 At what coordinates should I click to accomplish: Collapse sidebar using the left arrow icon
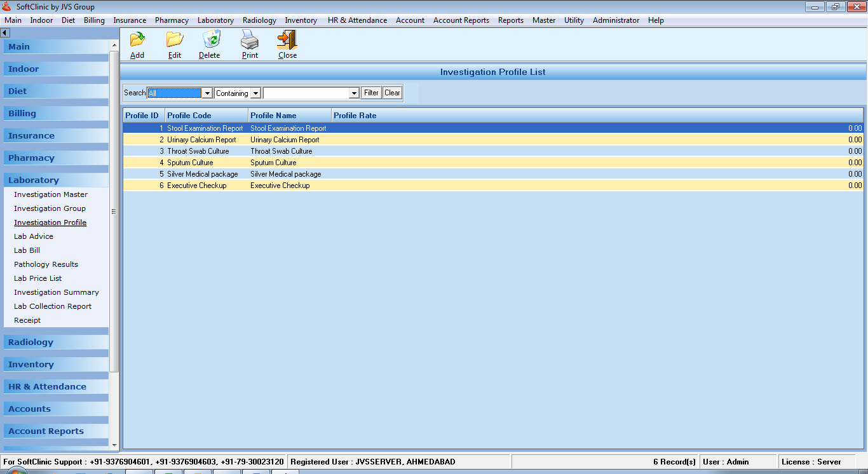point(5,32)
